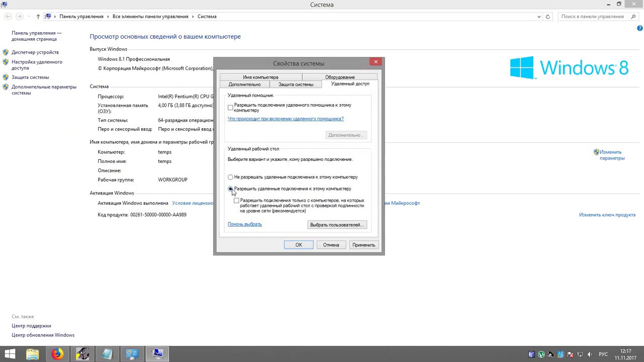Viewport: 644px width, 362px height.
Task: Open 'Что происходит при включении удаленного помощника' link
Action: pyautogui.click(x=285, y=119)
